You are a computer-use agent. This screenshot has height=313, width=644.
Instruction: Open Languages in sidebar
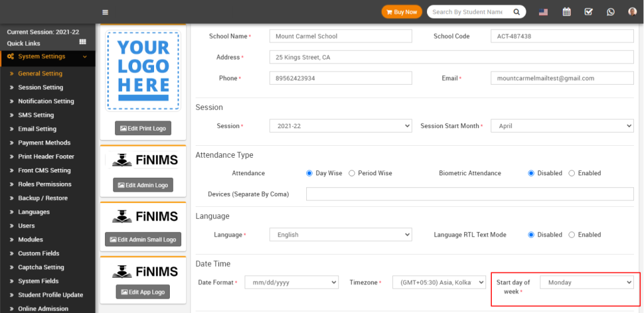pos(34,212)
